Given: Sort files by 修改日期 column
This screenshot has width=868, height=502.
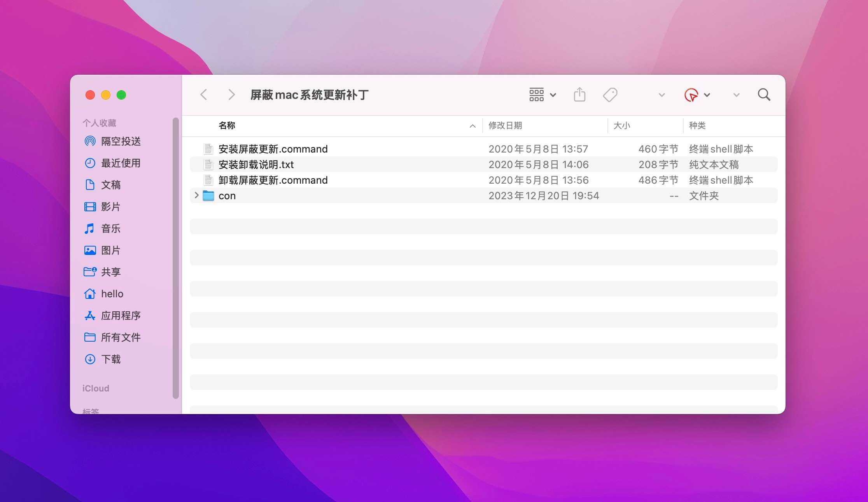Looking at the screenshot, I should coord(506,125).
